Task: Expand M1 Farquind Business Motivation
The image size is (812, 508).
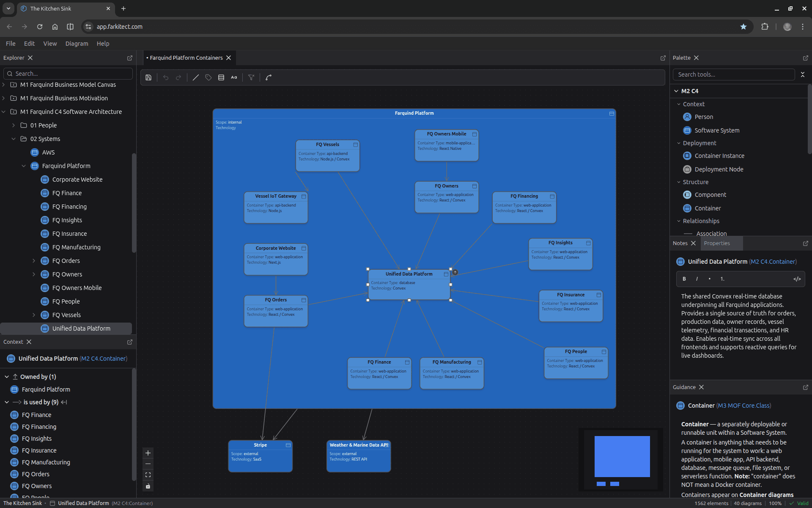Action: (4, 99)
